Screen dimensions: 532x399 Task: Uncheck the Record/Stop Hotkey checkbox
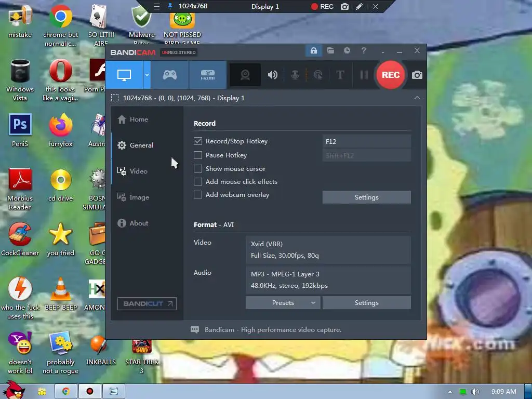point(198,141)
